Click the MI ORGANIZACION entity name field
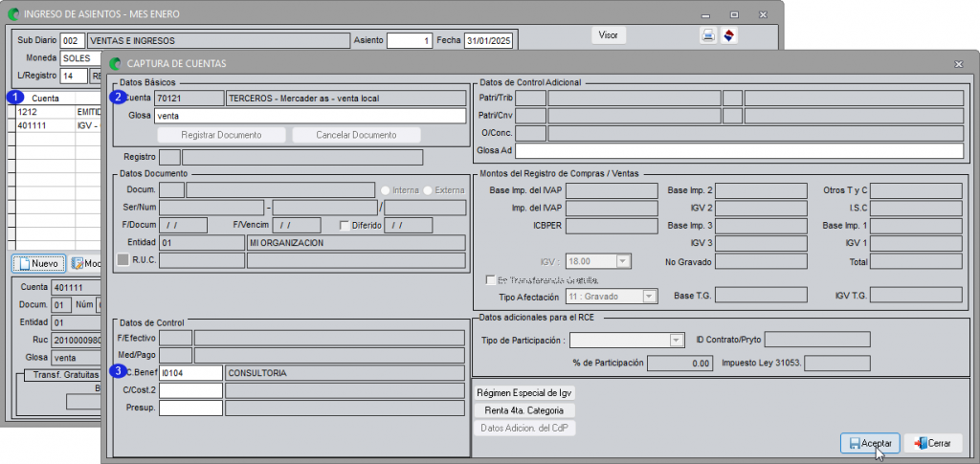The image size is (980, 464). (356, 243)
